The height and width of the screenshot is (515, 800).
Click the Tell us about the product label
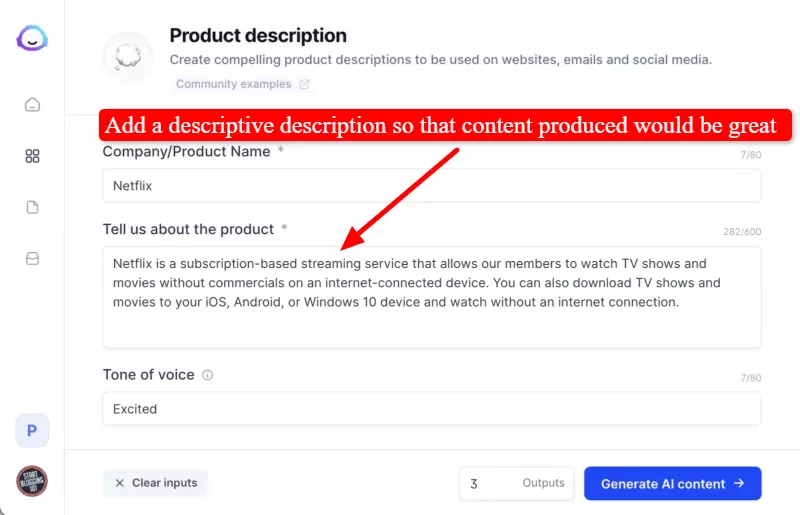[188, 229]
